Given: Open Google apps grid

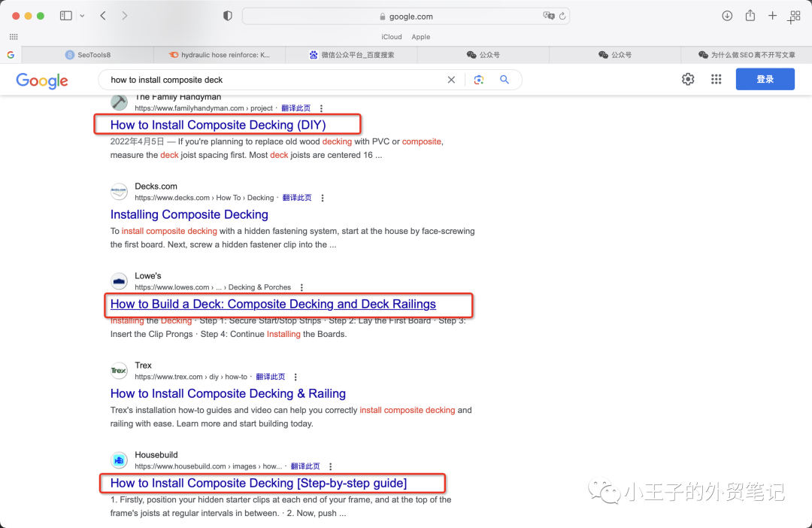Looking at the screenshot, I should pyautogui.click(x=716, y=79).
